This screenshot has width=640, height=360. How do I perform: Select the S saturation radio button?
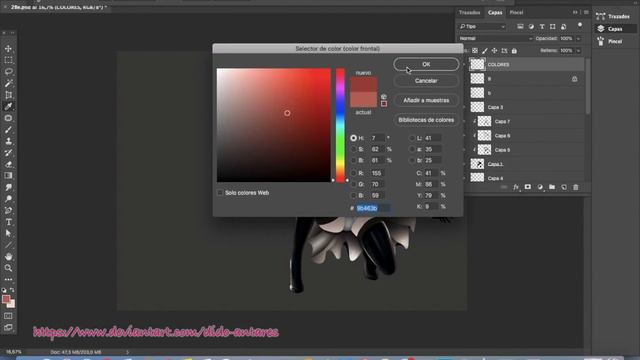click(x=353, y=149)
